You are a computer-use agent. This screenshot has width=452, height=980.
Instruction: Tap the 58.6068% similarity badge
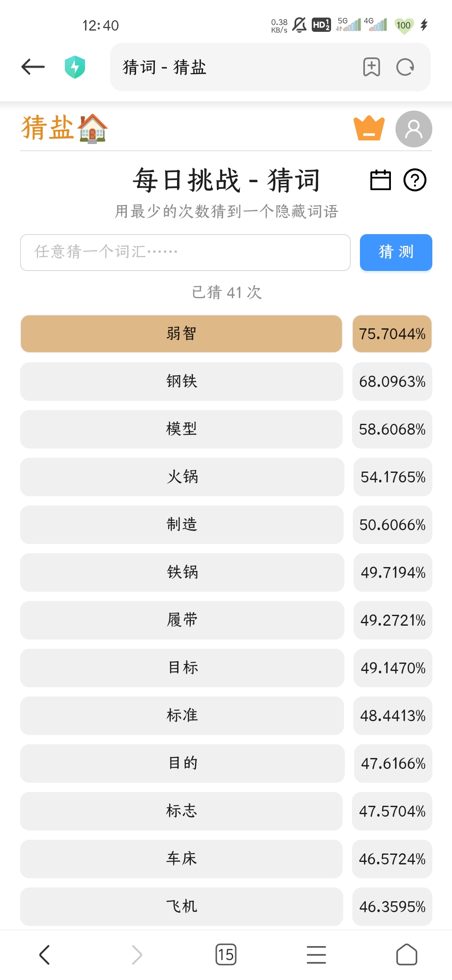[x=392, y=429]
